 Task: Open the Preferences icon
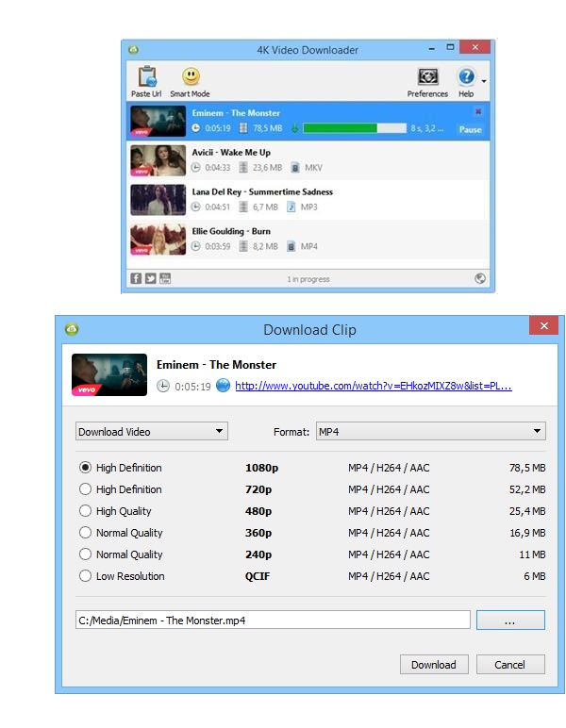[x=427, y=78]
